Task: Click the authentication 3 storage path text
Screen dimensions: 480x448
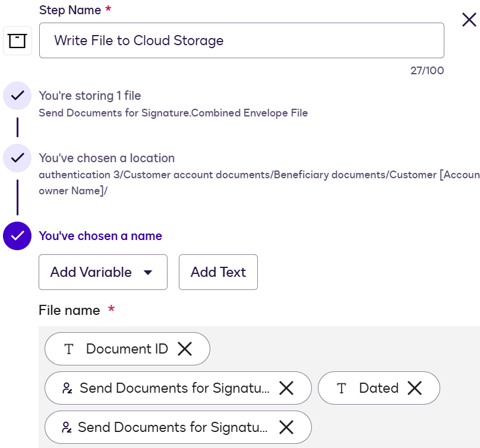Action: 259,182
